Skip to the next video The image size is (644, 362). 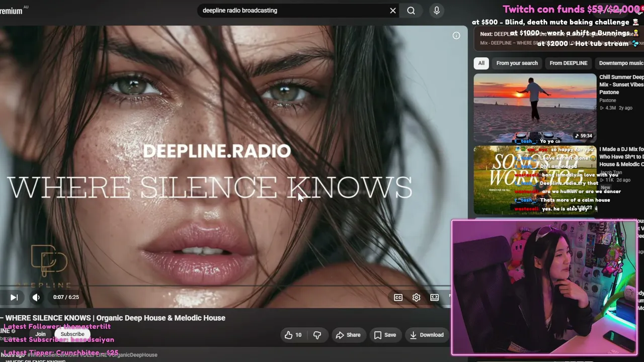click(14, 297)
